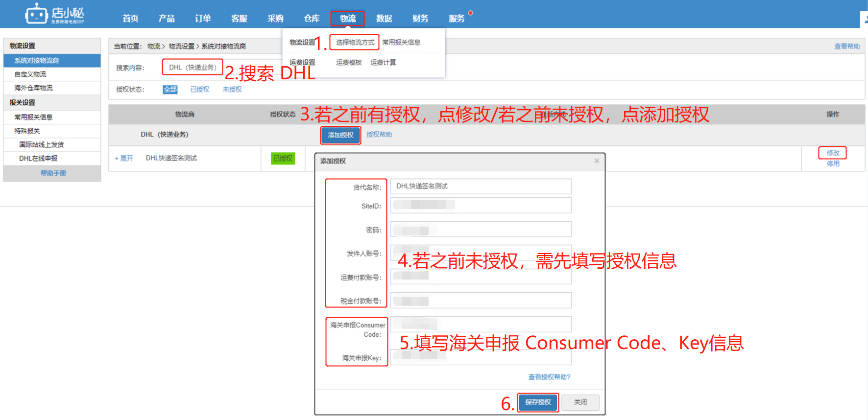
Task: Open the 物流 top menu
Action: [348, 18]
